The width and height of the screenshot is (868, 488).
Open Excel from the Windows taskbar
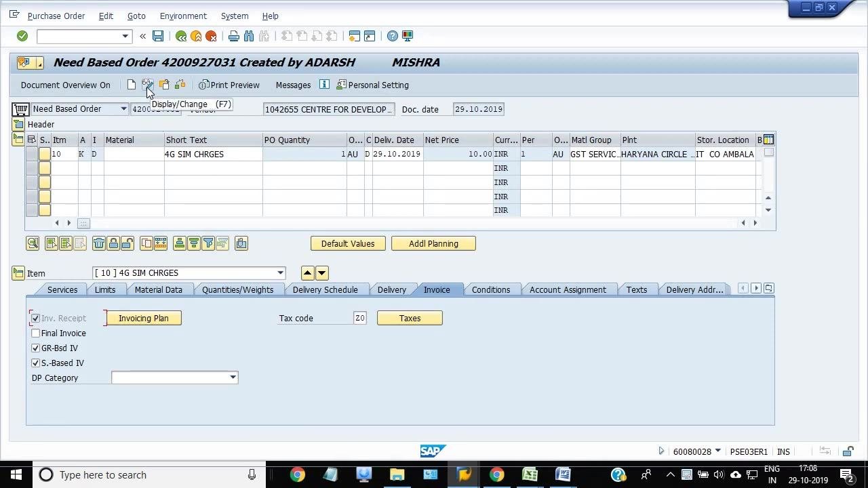click(x=530, y=474)
